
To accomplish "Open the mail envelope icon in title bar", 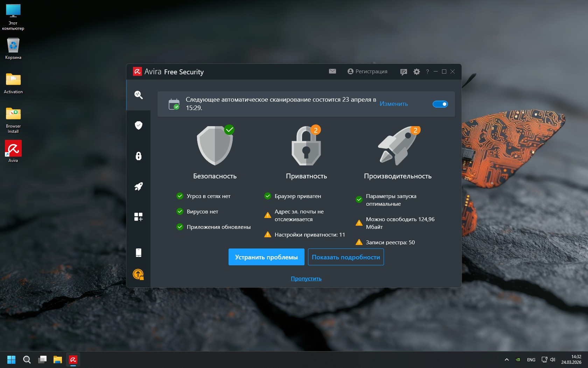I will coord(332,71).
